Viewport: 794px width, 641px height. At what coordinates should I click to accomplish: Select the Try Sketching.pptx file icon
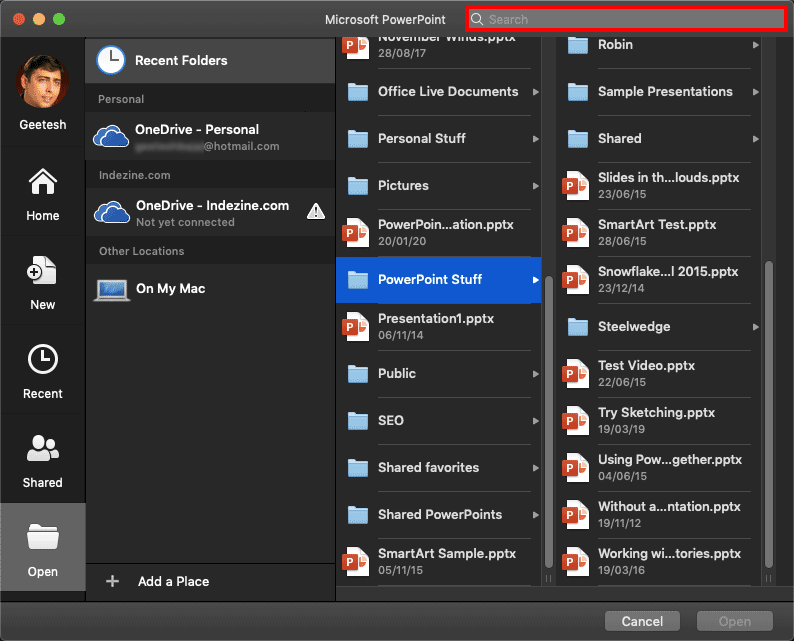576,421
